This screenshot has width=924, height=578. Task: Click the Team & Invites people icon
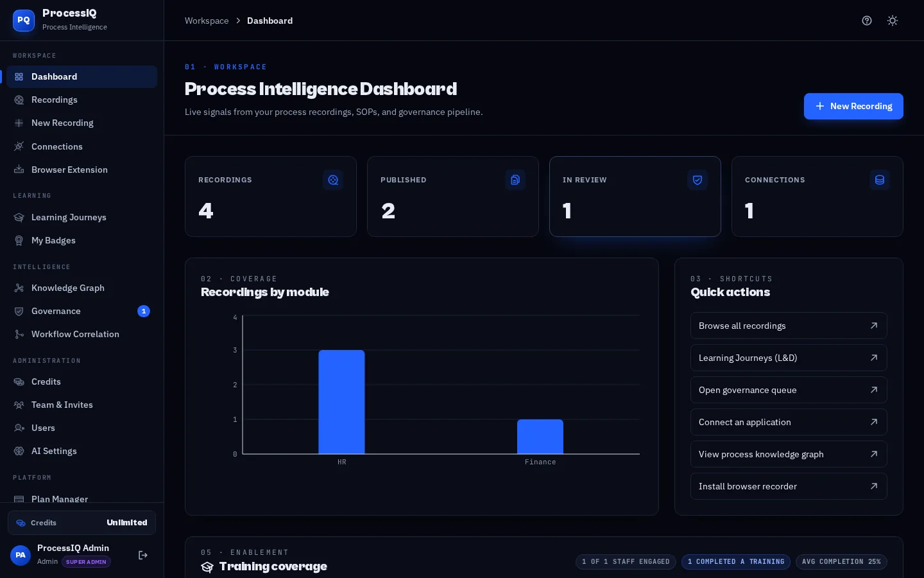[x=19, y=405]
